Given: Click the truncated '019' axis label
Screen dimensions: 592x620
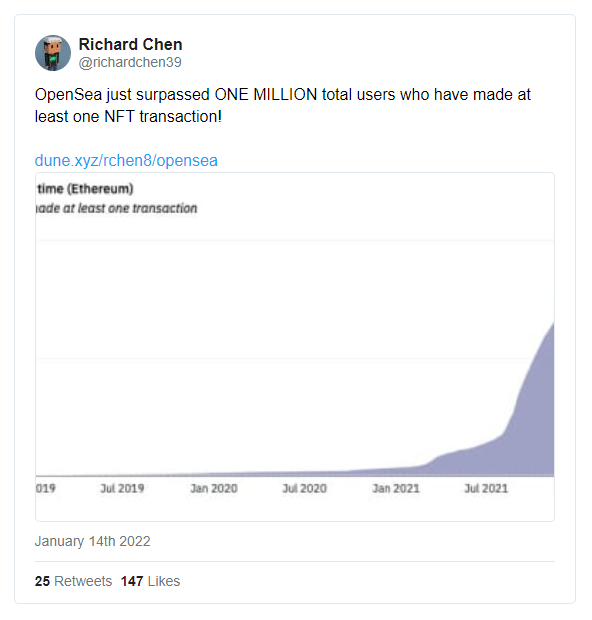Looking at the screenshot, I should (45, 488).
